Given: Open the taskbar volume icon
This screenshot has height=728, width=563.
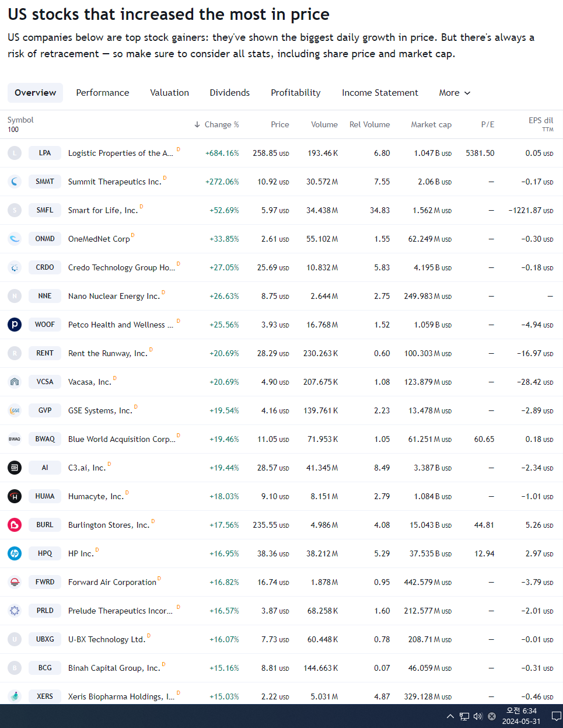Looking at the screenshot, I should pos(478,716).
